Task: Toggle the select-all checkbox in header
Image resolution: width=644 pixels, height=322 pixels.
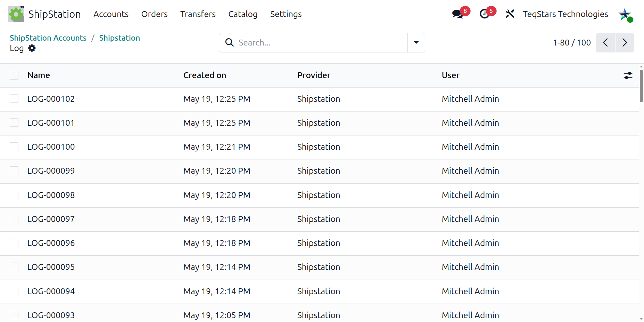Action: point(14,75)
